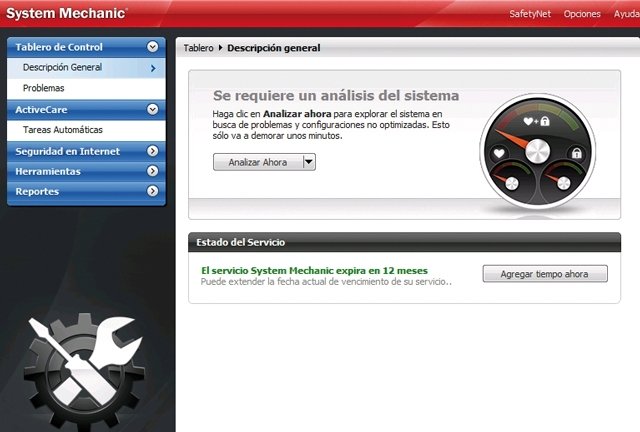Click the Analizar Ahora button
Image resolution: width=640 pixels, height=432 pixels.
tap(258, 162)
